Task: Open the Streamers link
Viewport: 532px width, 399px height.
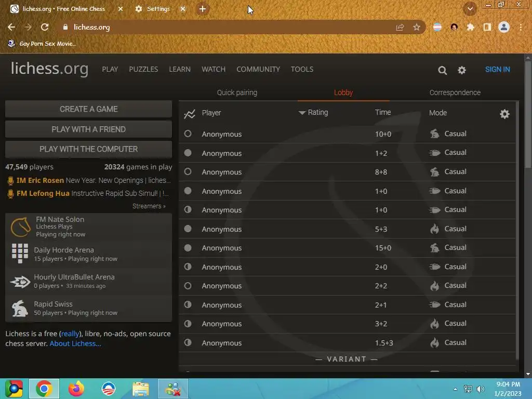Action: tap(149, 206)
